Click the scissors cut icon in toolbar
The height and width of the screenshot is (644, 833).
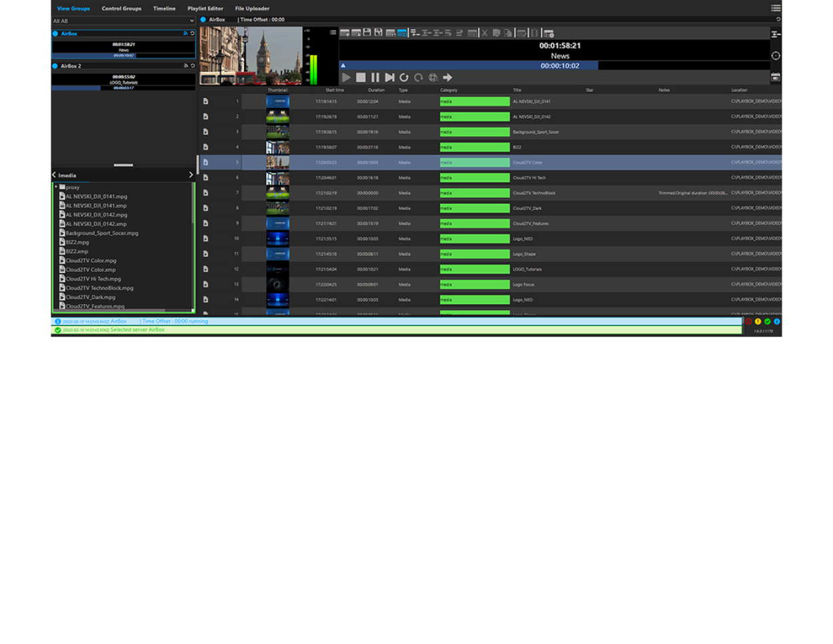tap(484, 33)
